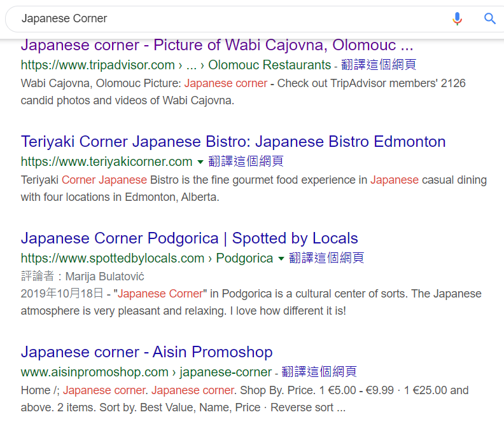
Task: Translate the Aisin Promoshop result page
Action: (319, 372)
